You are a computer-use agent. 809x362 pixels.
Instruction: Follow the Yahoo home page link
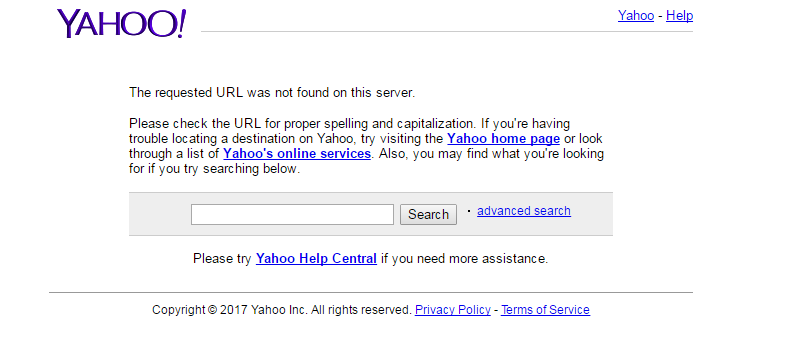tap(503, 139)
